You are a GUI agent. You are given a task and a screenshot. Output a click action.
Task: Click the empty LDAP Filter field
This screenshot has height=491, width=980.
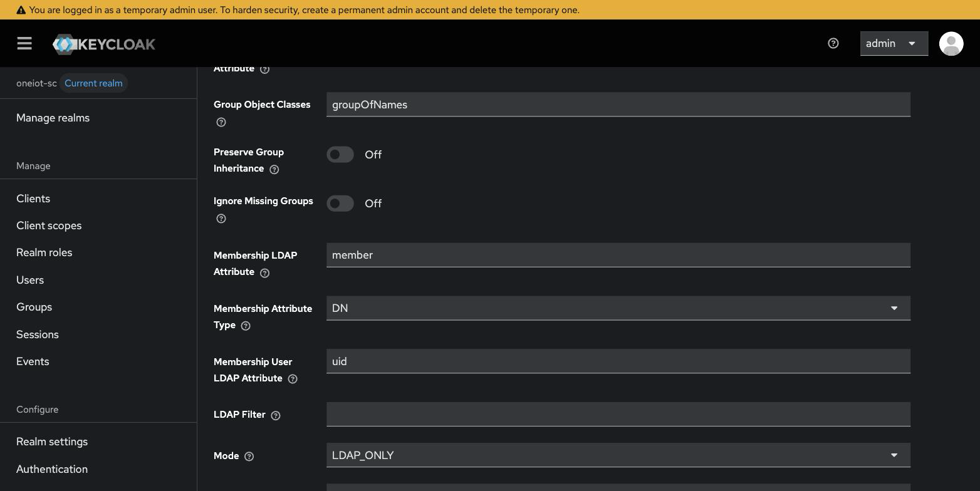click(x=618, y=414)
